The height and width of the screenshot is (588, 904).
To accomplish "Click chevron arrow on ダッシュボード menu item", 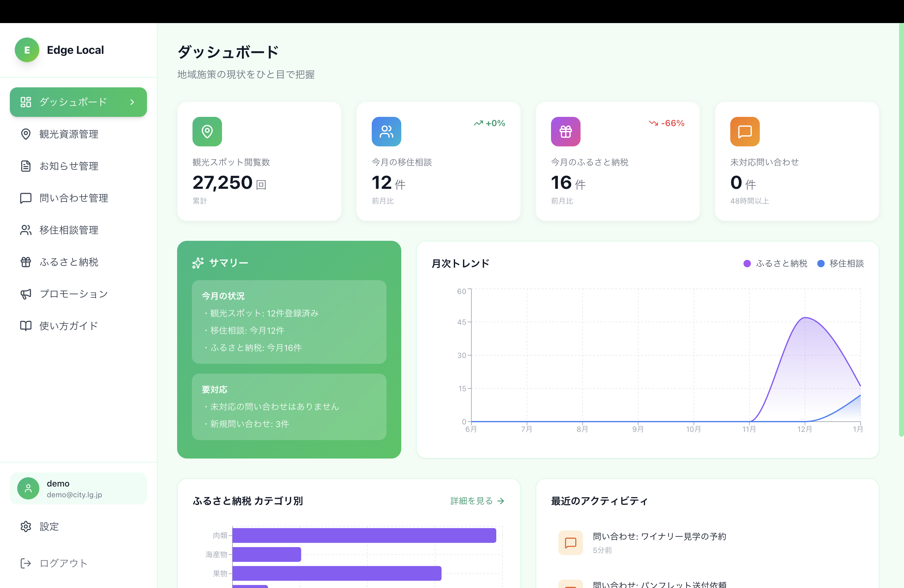I will (132, 102).
